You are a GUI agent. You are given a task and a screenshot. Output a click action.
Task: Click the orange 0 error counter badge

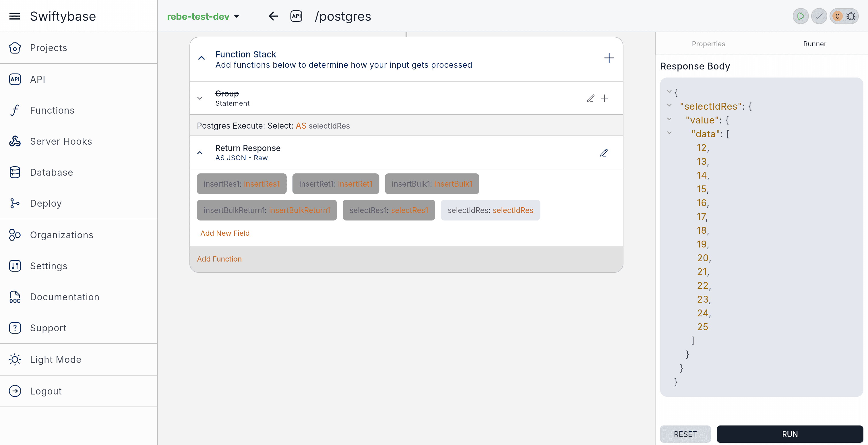(x=837, y=16)
